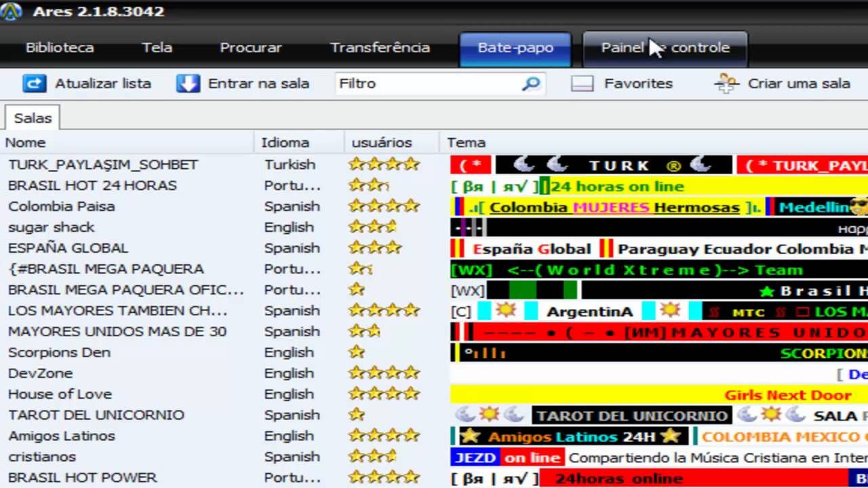Select the LOS MAYORES TAMBIEN CH... room
The height and width of the screenshot is (488, 868).
(117, 311)
